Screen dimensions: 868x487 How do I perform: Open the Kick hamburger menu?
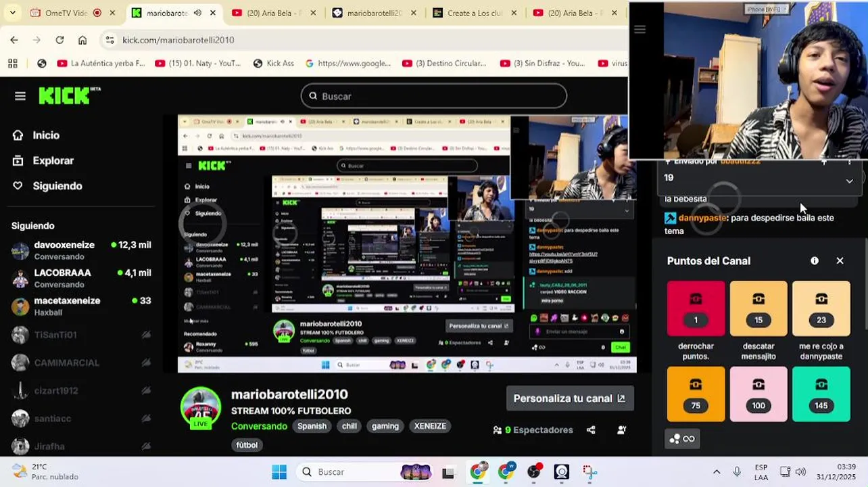coord(20,96)
